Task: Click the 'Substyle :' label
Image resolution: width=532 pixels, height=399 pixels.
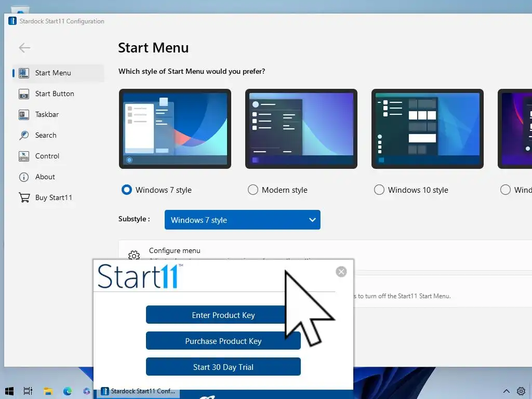Action: click(134, 219)
